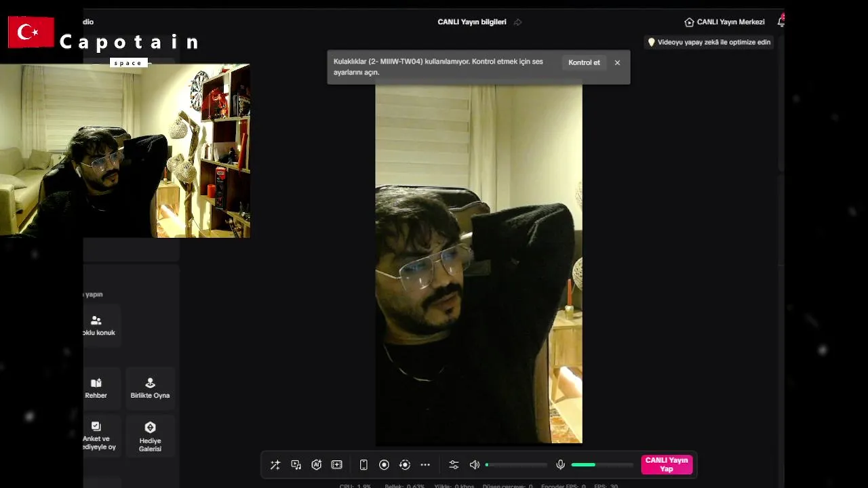Dismiss the headphone notification with X

[617, 62]
